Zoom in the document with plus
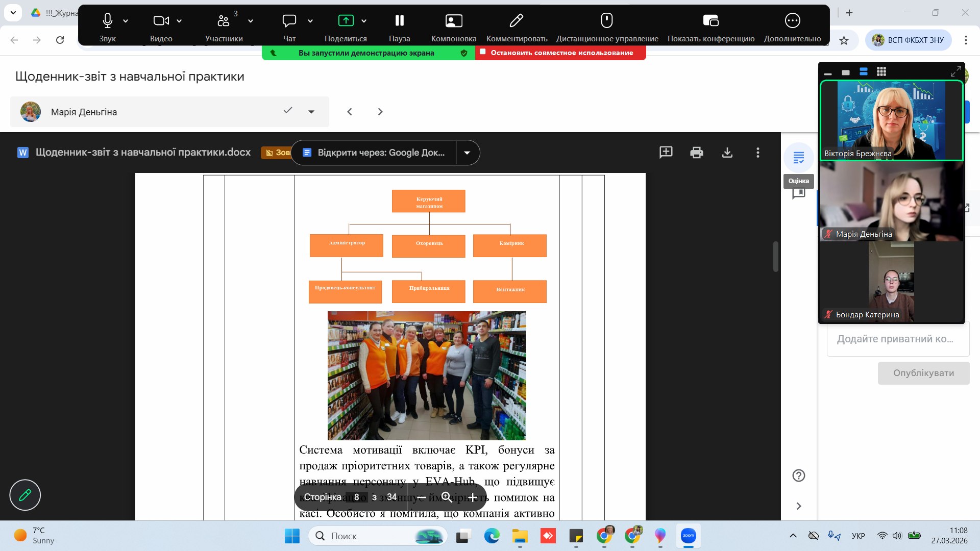 (473, 497)
